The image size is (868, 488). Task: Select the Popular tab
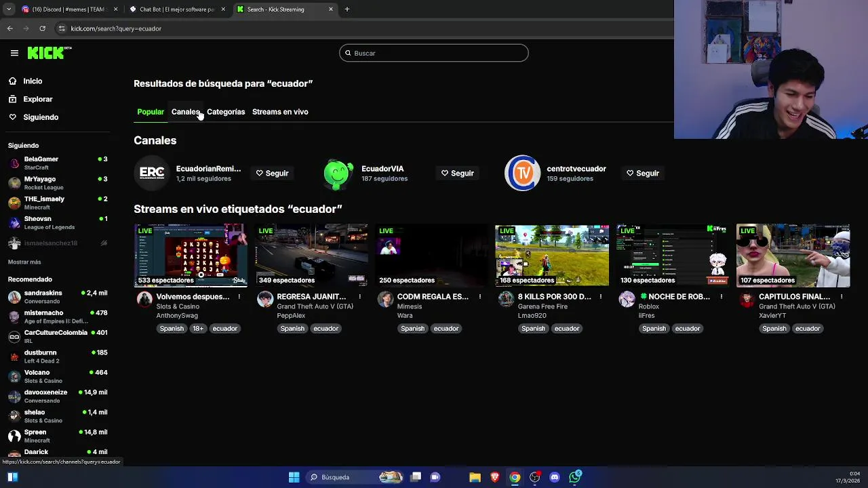(x=151, y=112)
